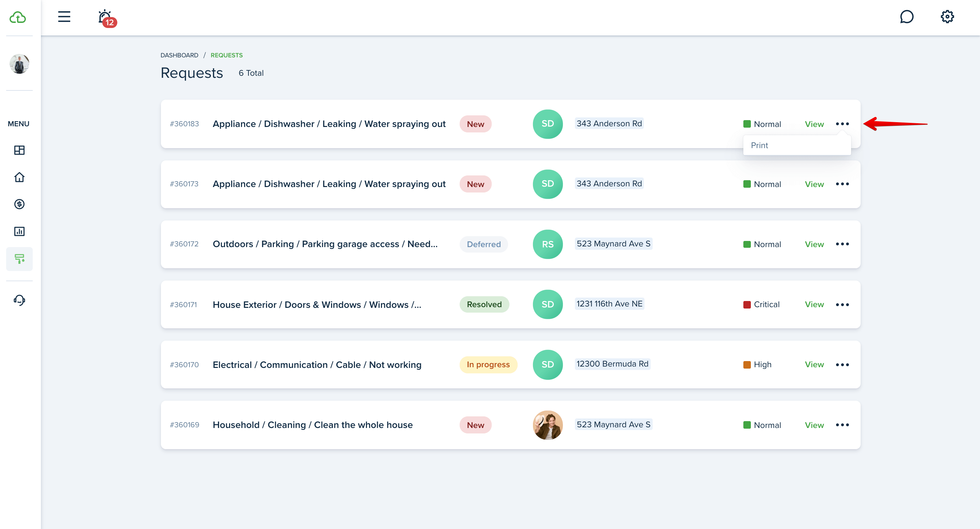Open more options for request #360173
Screen dimensions: 980x529
pyautogui.click(x=842, y=184)
